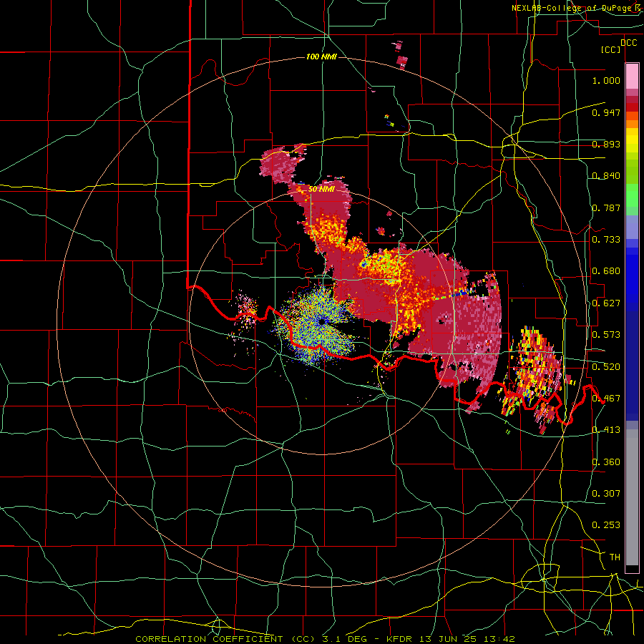Click the 50 NMI range ring label
The height and width of the screenshot is (644, 644).
[x=321, y=189]
